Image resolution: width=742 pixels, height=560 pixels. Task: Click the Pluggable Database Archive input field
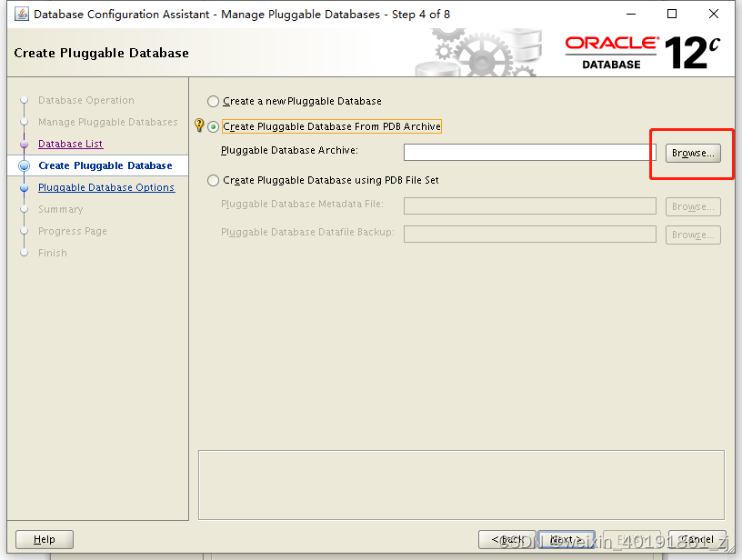tap(527, 152)
